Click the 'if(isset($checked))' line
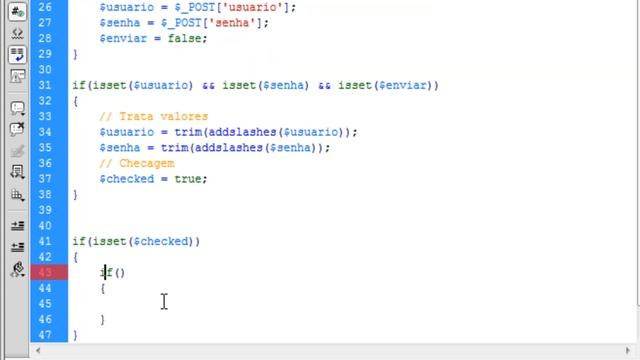This screenshot has height=360, width=640. click(x=136, y=241)
